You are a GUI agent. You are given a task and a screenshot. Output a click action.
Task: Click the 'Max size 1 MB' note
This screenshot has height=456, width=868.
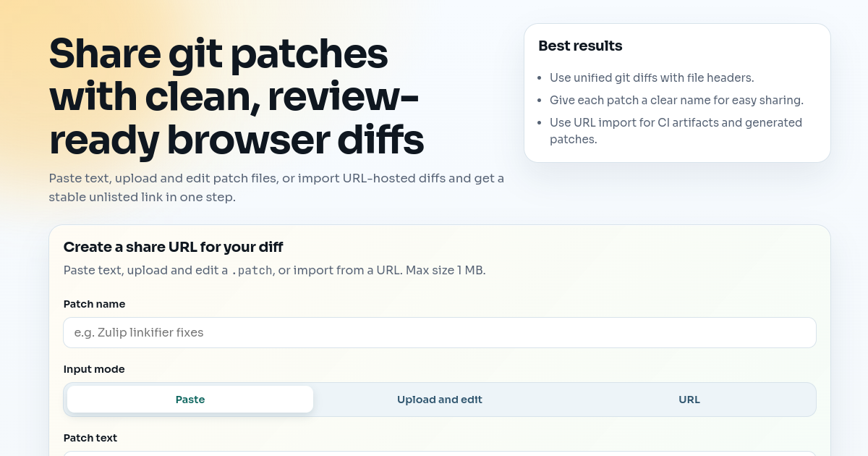(446, 271)
